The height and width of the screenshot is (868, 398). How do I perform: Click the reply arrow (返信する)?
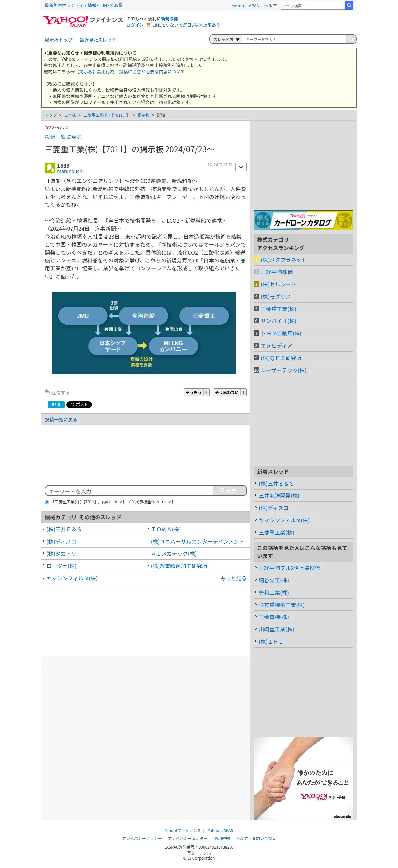[57, 392]
